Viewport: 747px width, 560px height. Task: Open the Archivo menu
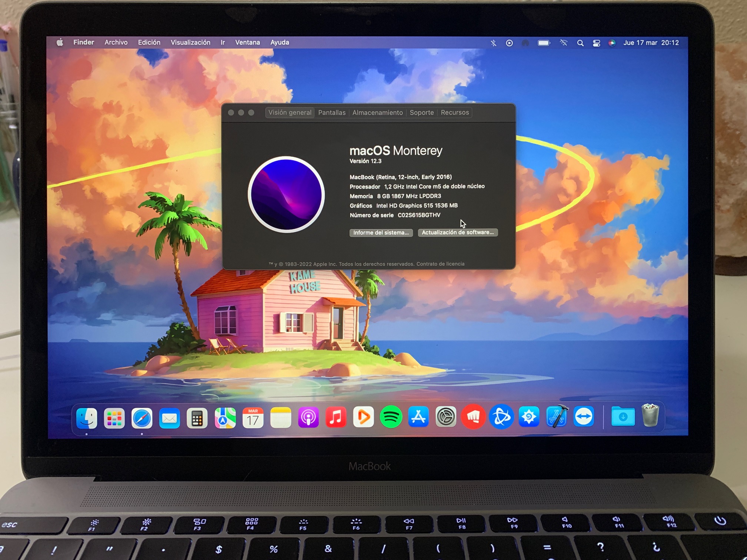pyautogui.click(x=116, y=43)
